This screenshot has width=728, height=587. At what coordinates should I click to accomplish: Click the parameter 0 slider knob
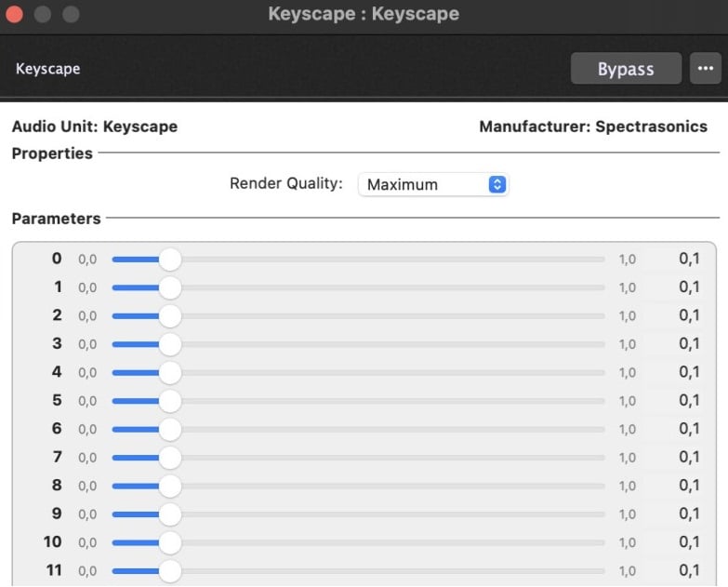(x=170, y=260)
